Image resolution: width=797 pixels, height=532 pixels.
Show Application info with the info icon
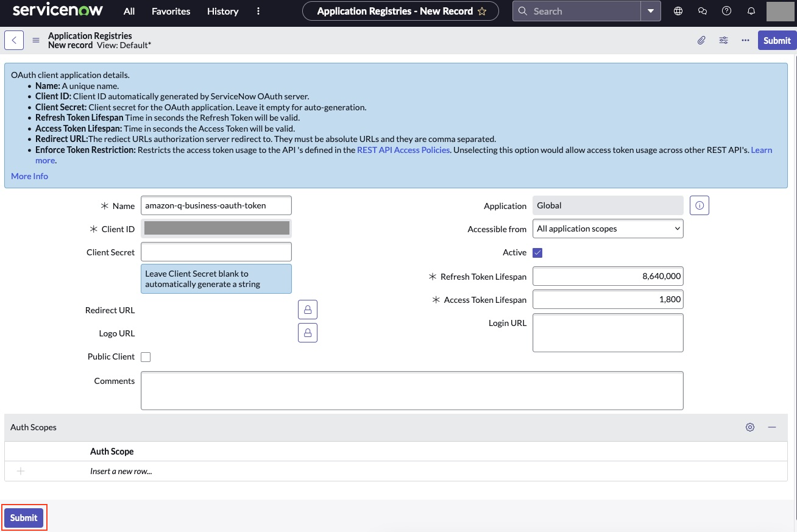point(700,205)
